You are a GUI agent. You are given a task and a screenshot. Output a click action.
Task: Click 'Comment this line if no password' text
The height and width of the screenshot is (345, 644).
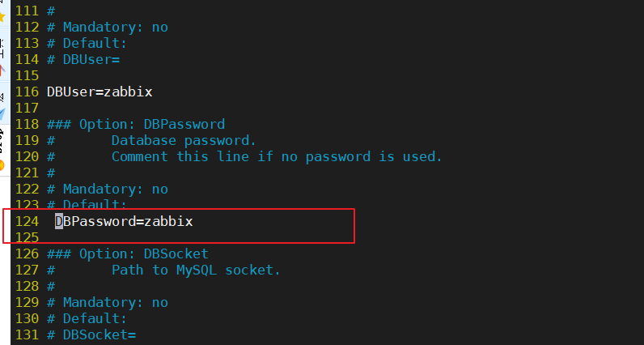tap(241, 156)
